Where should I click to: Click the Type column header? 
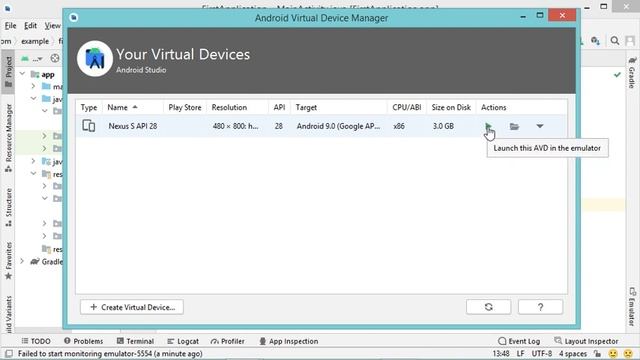tap(89, 107)
